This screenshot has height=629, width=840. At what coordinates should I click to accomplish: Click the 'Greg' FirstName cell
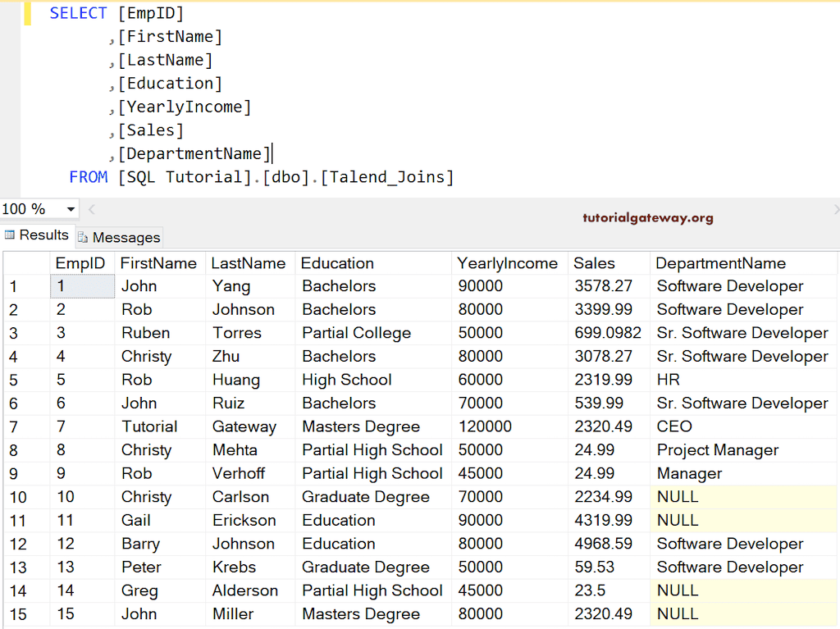(160, 590)
